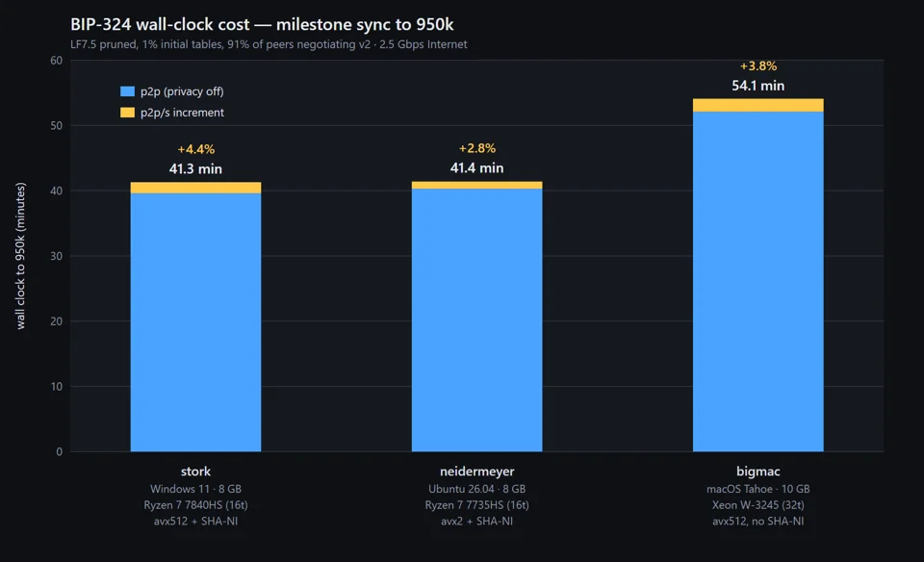Click the blue bar segment for bigmac
The width and height of the screenshot is (924, 562).
[757, 282]
